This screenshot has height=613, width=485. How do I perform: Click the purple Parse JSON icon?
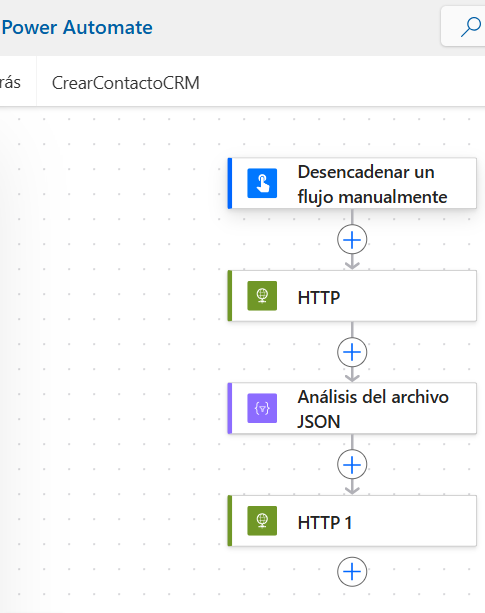tap(262, 408)
